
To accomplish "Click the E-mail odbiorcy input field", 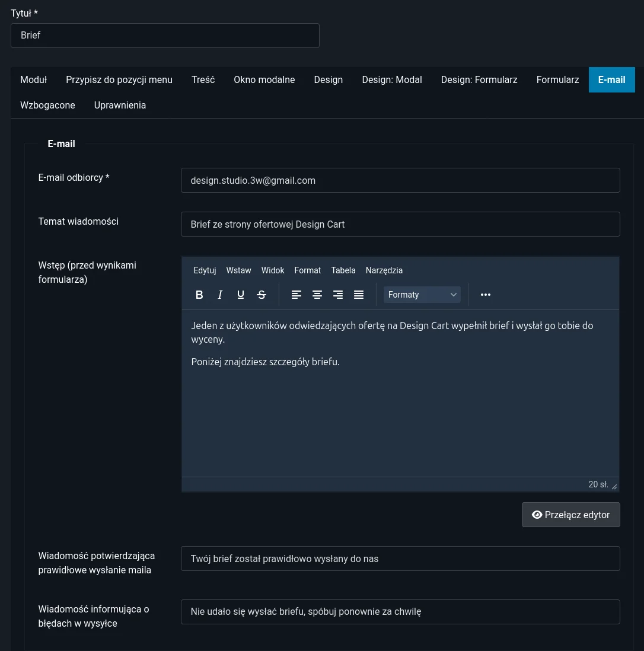I will 400,180.
